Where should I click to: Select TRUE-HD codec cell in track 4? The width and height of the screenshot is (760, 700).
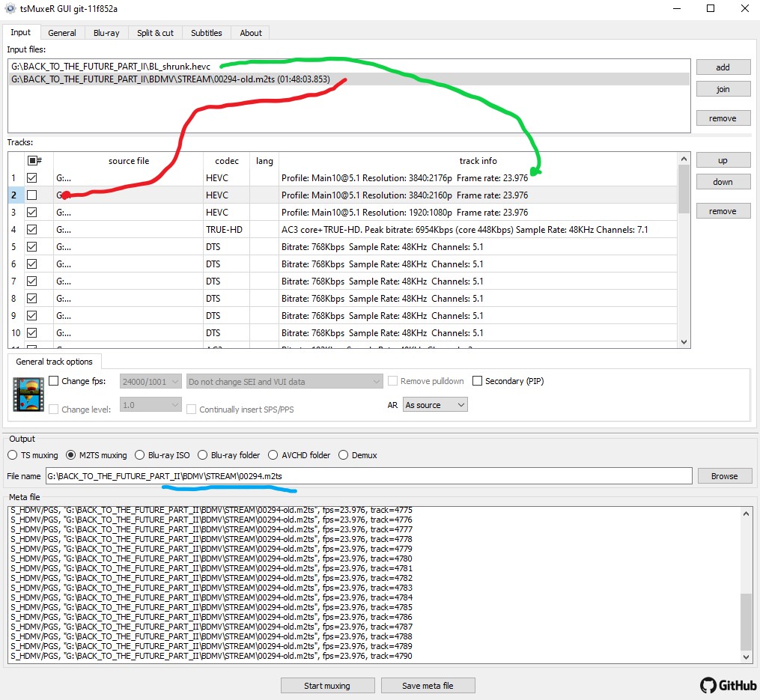(225, 229)
